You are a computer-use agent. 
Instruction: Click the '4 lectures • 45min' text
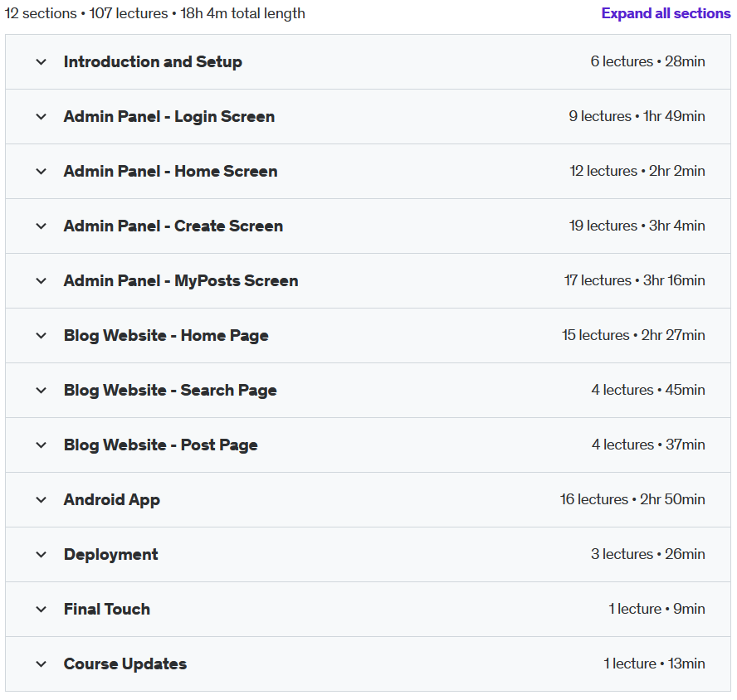[x=648, y=390]
